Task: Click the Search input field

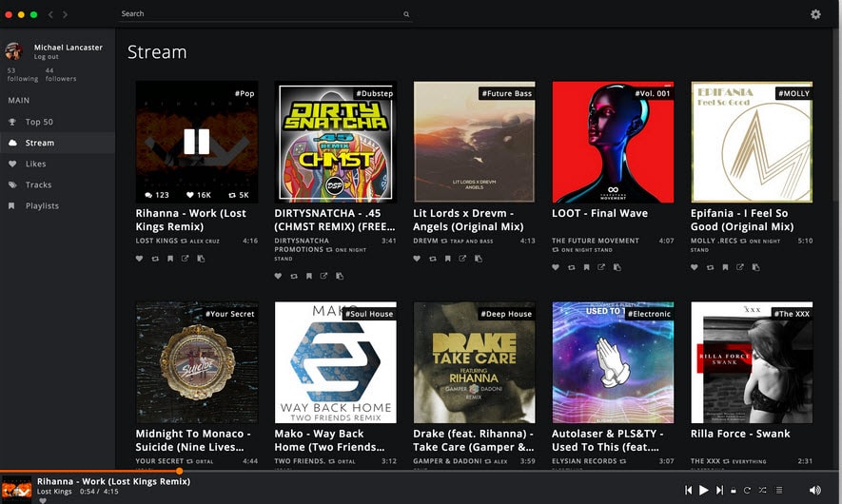Action: pos(262,14)
